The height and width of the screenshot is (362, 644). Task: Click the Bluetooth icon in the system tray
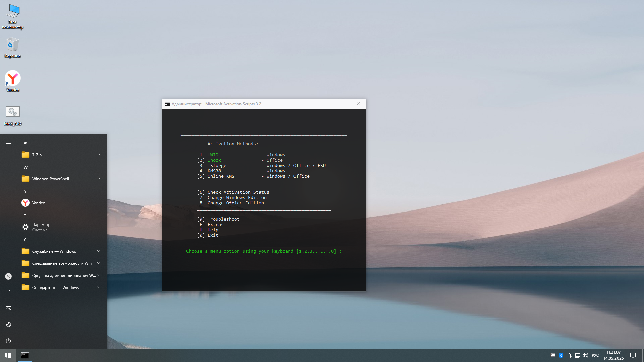(x=561, y=355)
